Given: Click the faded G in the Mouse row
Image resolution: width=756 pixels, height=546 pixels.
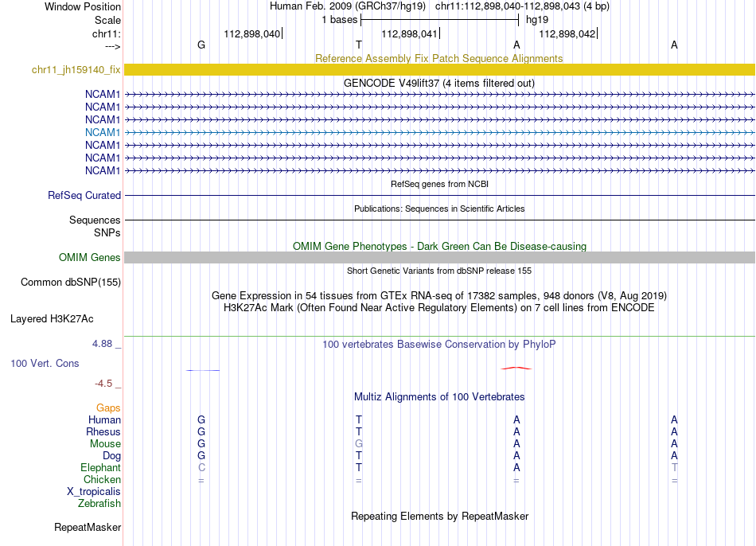Looking at the screenshot, I should tap(359, 444).
